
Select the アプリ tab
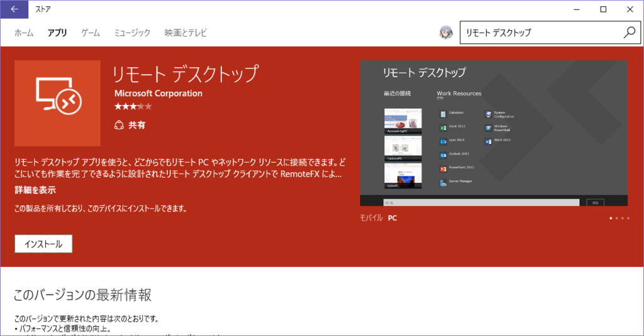[x=57, y=33]
